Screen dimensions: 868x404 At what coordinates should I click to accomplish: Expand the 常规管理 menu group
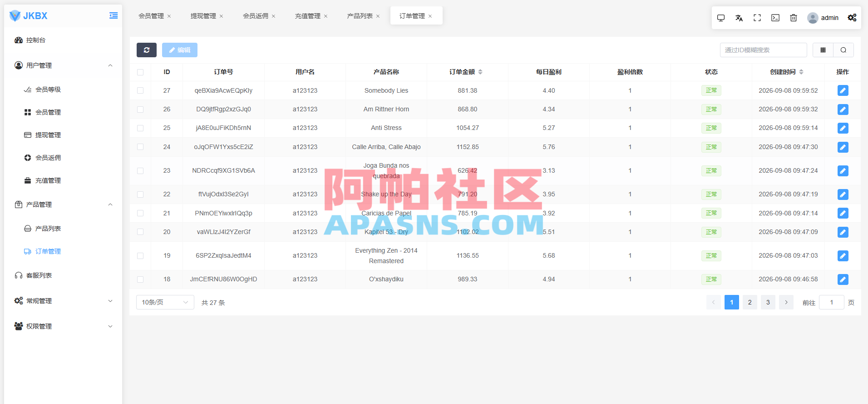coord(63,301)
